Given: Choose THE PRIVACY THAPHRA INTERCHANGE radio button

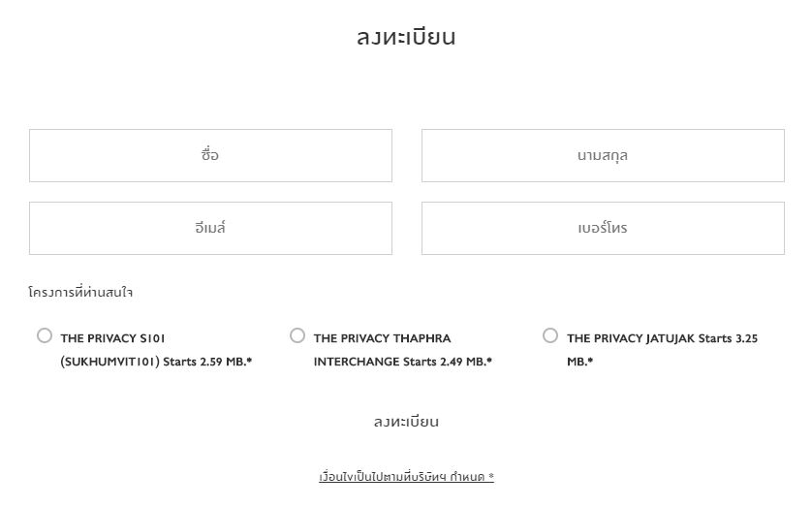Looking at the screenshot, I should [x=297, y=336].
